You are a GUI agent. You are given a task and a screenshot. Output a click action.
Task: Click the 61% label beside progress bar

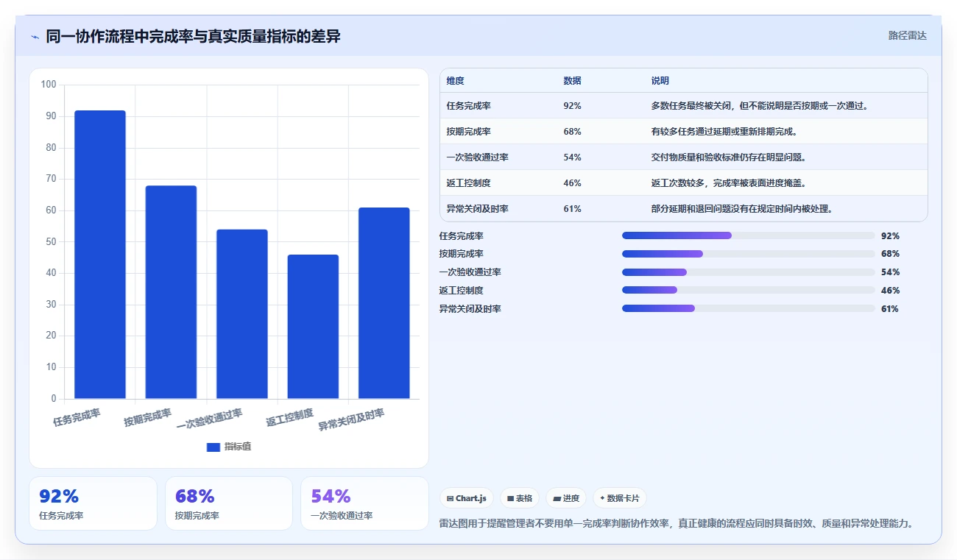[x=890, y=308]
